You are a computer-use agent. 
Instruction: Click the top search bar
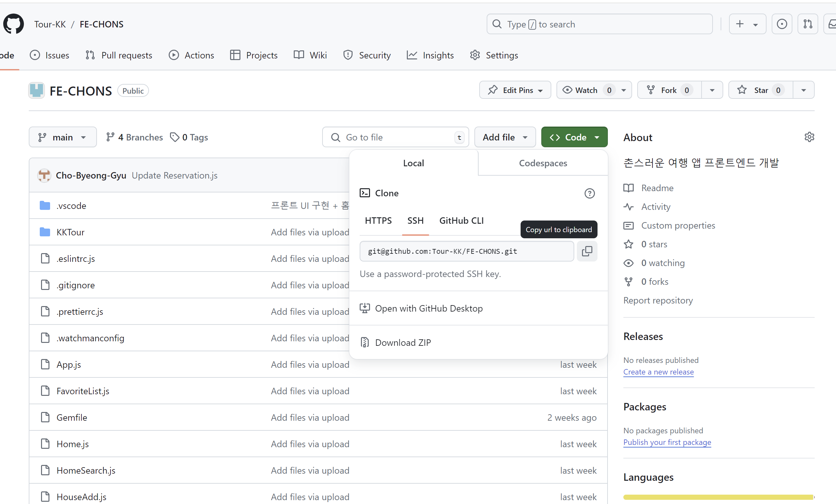pos(599,24)
